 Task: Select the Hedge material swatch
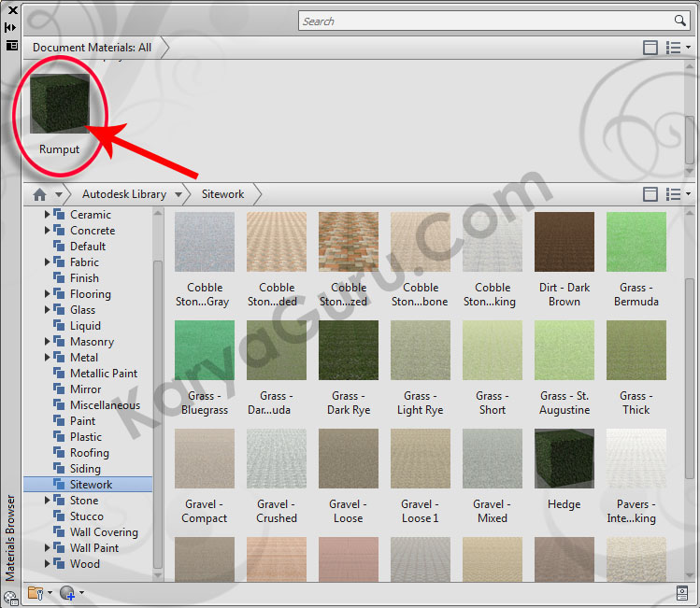point(564,460)
